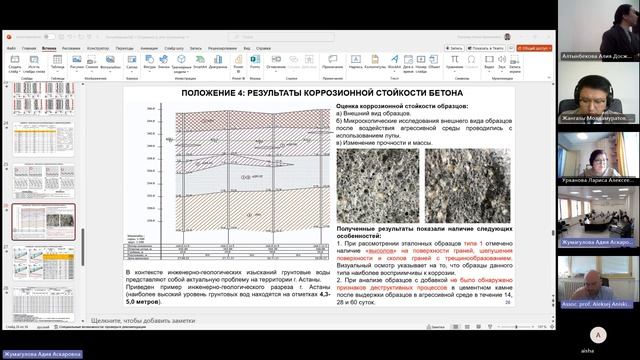Switch to the Конструктор tab
Screen dimensions: 640x360
coord(98,48)
